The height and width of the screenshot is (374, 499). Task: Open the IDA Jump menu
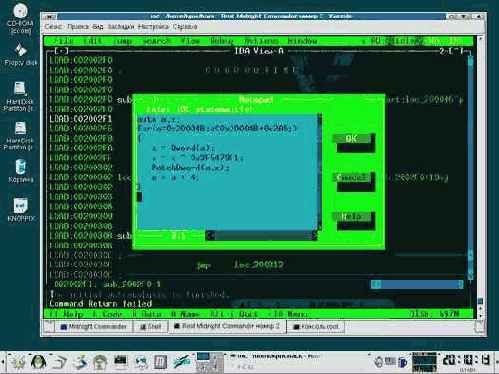[x=122, y=41]
